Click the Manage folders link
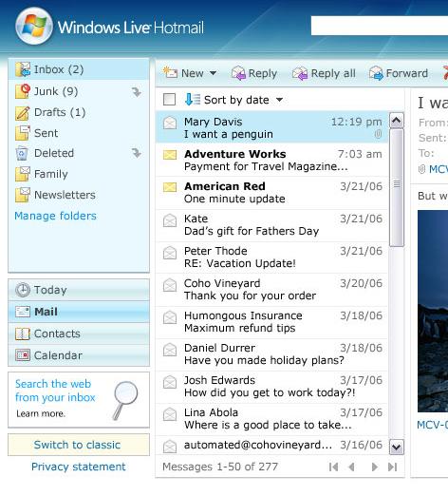Screen dimensions: 448x496 click(55, 216)
